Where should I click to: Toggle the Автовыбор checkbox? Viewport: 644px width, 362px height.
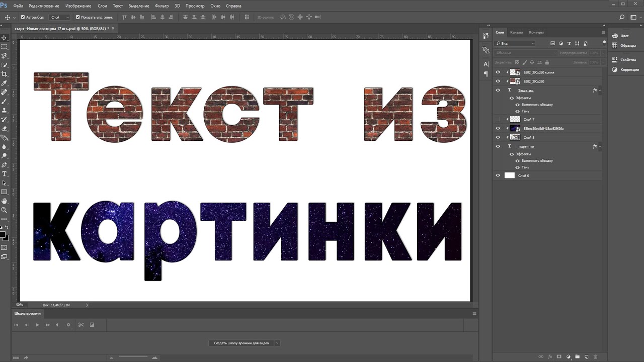tap(22, 17)
